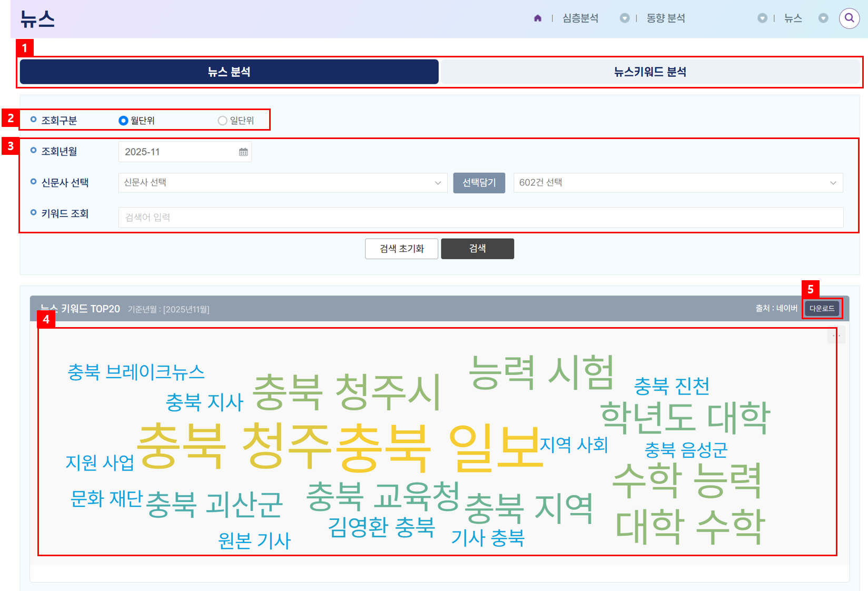Switch to the 뉴스 분석 tab
Screen dimensions: 868x591
[x=229, y=72]
